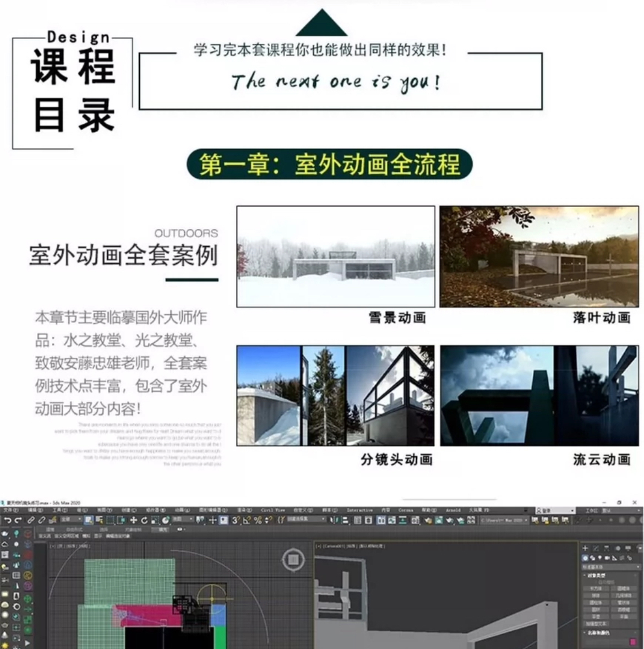Activate the Select and Manipulate tool
Screen dimensions: 644x649
(x=212, y=520)
